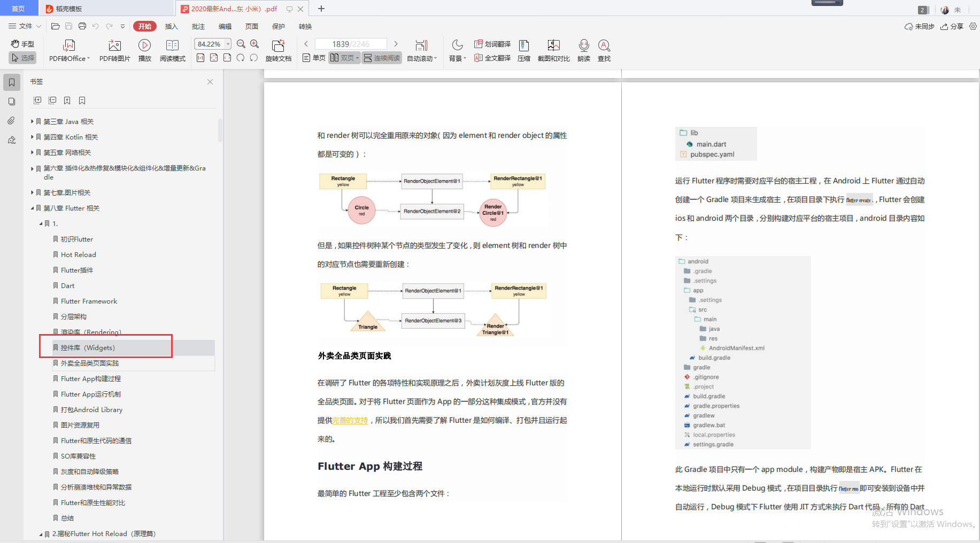The image size is (980, 543).
Task: Click 分享 share button
Action: point(952,26)
